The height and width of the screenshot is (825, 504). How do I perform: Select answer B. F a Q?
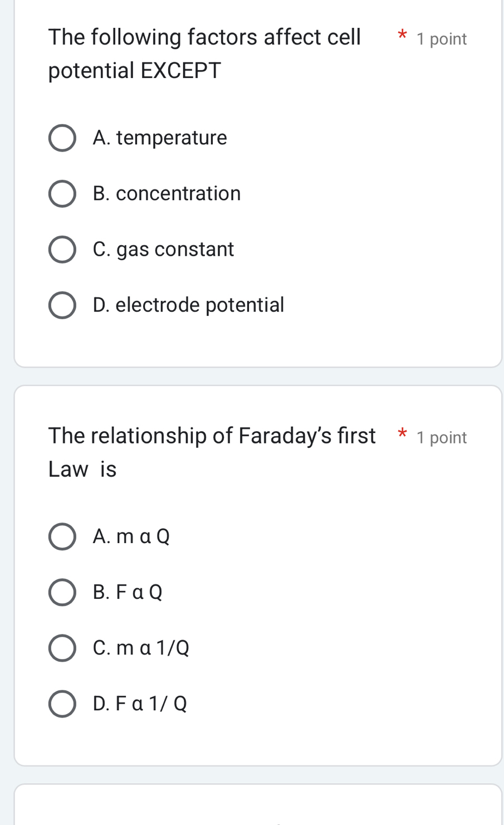(x=62, y=592)
